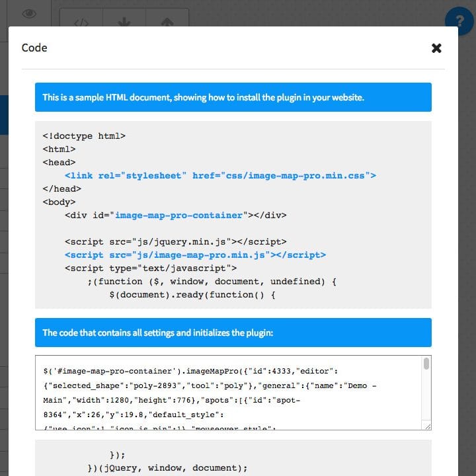Click the 'sample HTML document' blue banner
The height and width of the screenshot is (476, 476).
[x=233, y=97]
